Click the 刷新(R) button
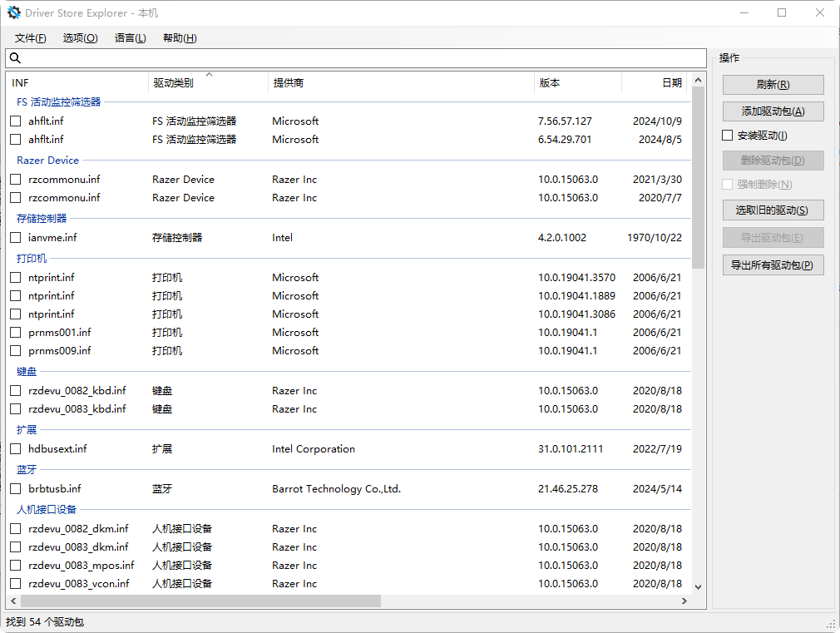The width and height of the screenshot is (840, 633). 773,85
